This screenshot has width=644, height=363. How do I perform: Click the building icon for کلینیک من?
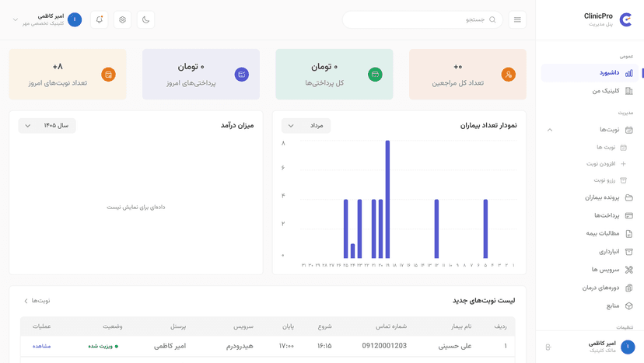[x=628, y=91]
